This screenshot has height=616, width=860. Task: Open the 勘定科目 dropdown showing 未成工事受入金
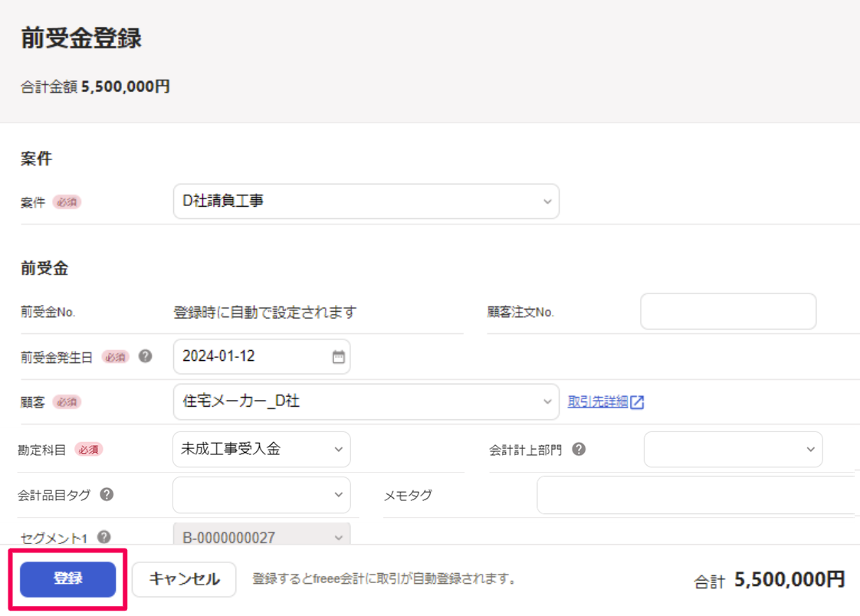pyautogui.click(x=261, y=450)
